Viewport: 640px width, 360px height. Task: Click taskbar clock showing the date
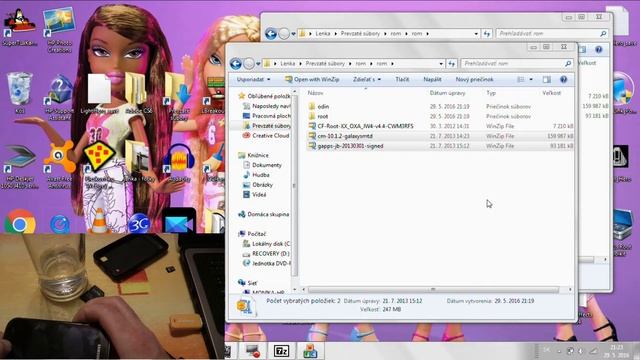pos(616,351)
